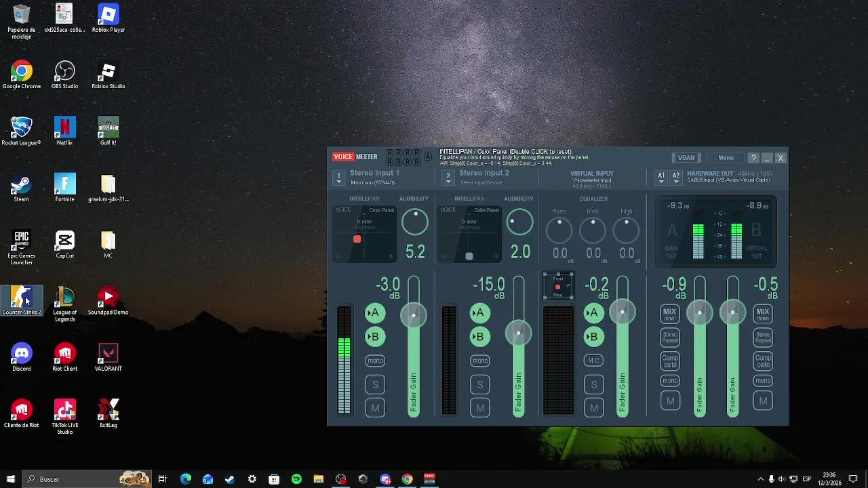
Task: Open Soundpad Demo desktop shortcut
Action: (x=108, y=301)
